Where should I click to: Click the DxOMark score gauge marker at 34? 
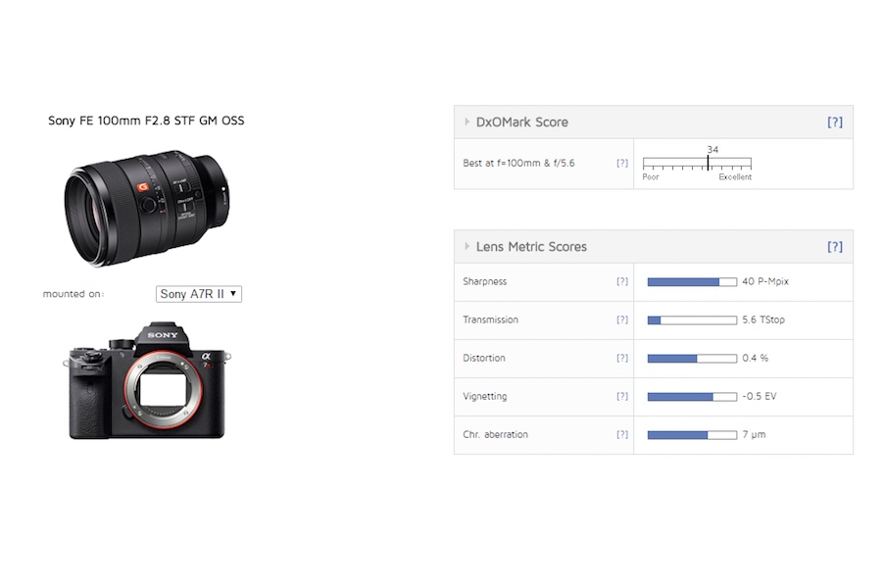(x=709, y=163)
